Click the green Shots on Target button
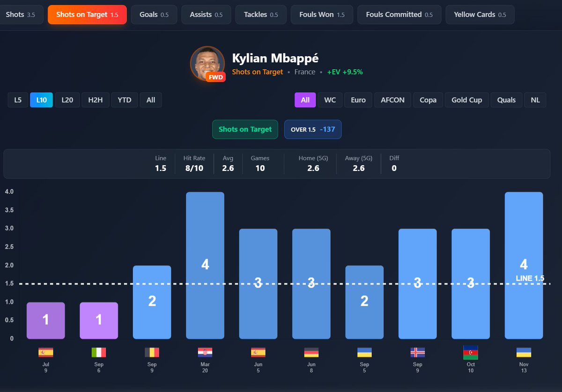Viewport: 562px width, 392px height. [x=245, y=129]
